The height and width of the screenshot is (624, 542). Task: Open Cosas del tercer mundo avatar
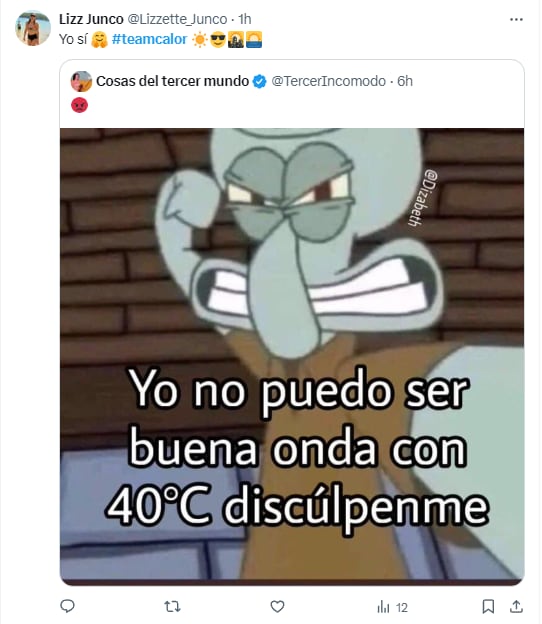[x=81, y=81]
